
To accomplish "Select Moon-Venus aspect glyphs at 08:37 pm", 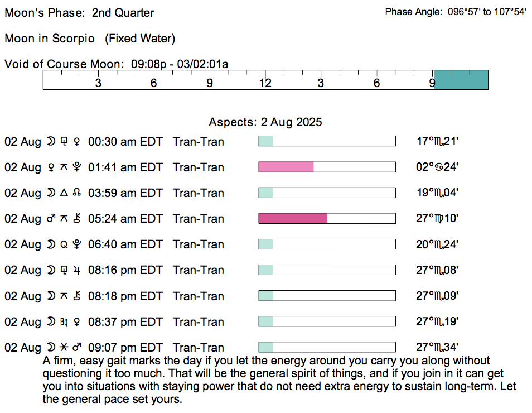I will click(x=64, y=322).
